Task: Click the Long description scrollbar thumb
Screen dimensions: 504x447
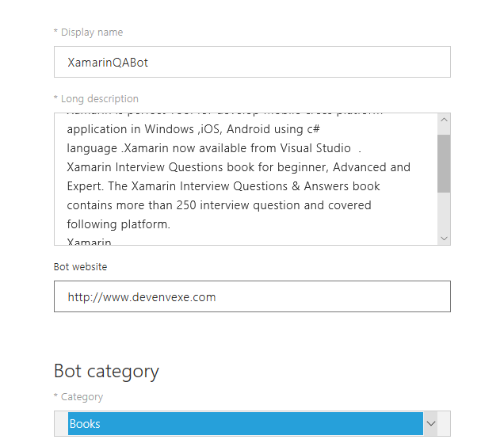Action: 444,162
